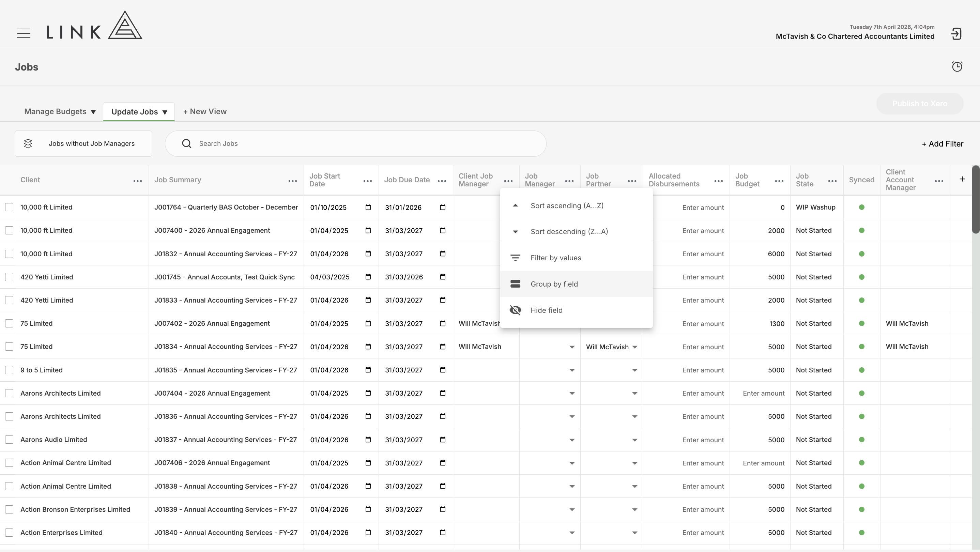Check the J01832 row checkbox
Viewport: 980px width, 552px height.
tap(9, 254)
